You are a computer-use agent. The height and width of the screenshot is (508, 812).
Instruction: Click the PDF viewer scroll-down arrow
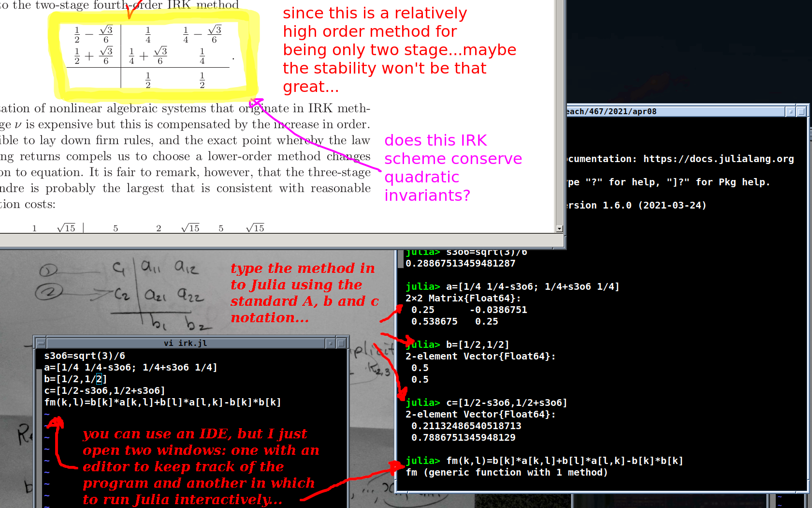click(559, 229)
